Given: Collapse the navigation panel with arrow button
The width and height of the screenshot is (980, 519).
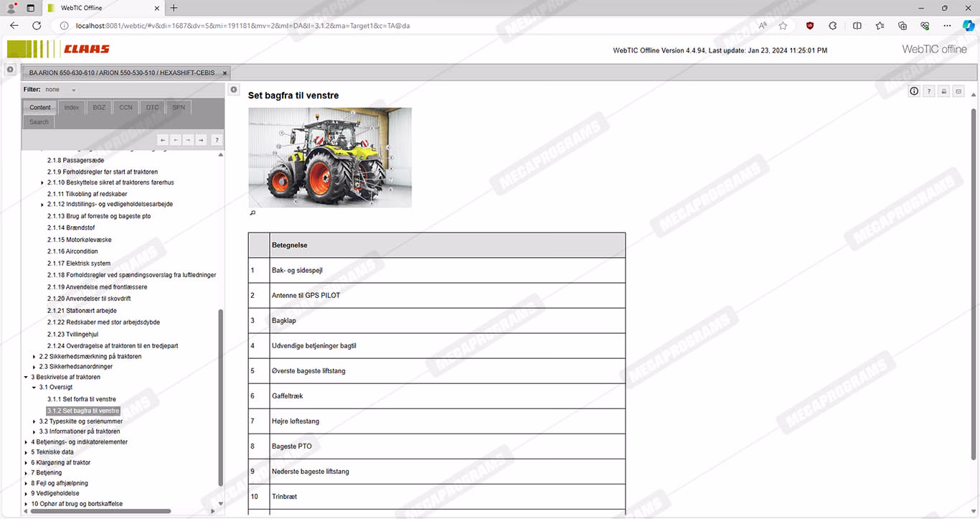Looking at the screenshot, I should (234, 90).
